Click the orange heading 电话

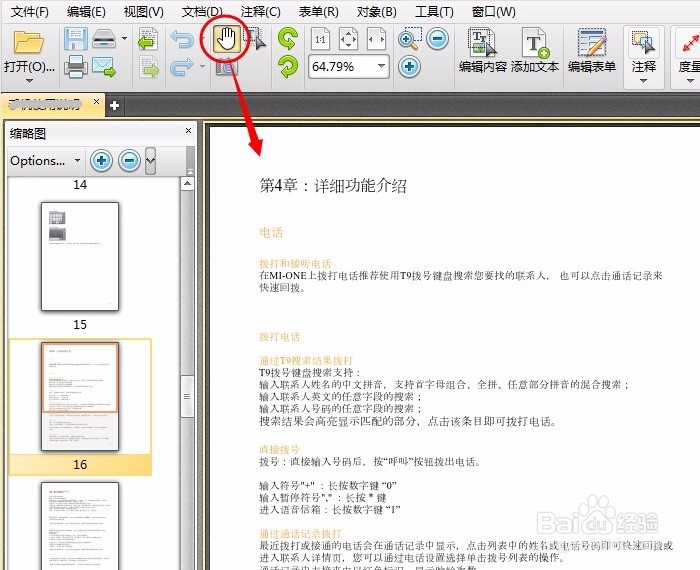(x=271, y=232)
